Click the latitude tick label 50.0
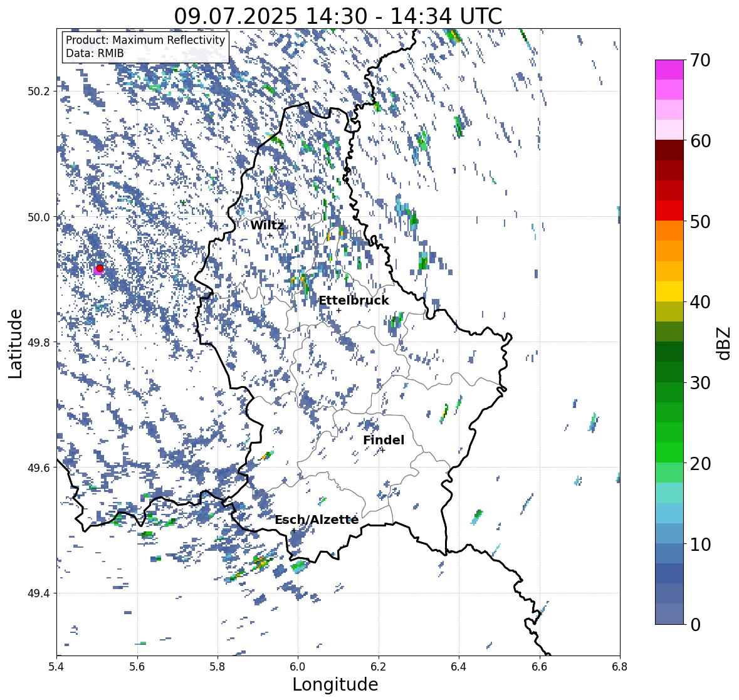This screenshot has height=700, width=739. 39,217
